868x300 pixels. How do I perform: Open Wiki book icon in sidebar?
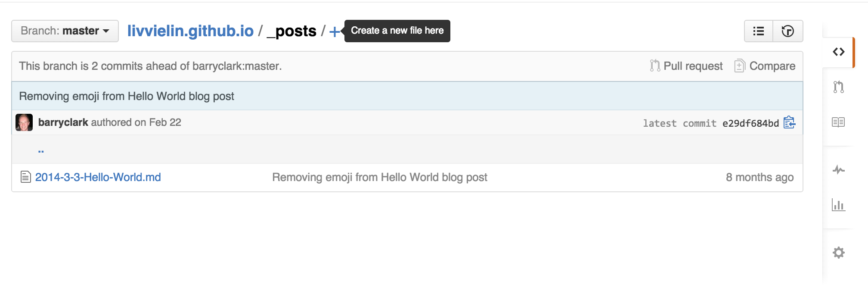click(x=838, y=122)
